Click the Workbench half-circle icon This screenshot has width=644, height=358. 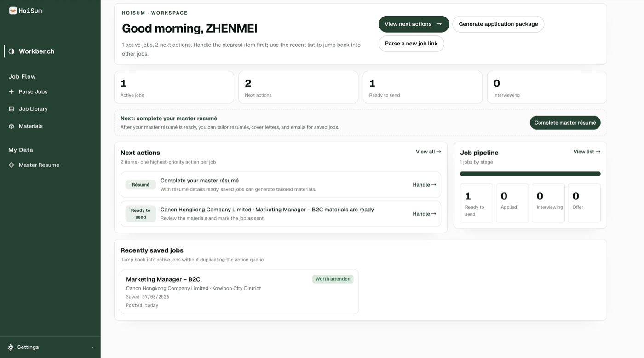point(11,51)
